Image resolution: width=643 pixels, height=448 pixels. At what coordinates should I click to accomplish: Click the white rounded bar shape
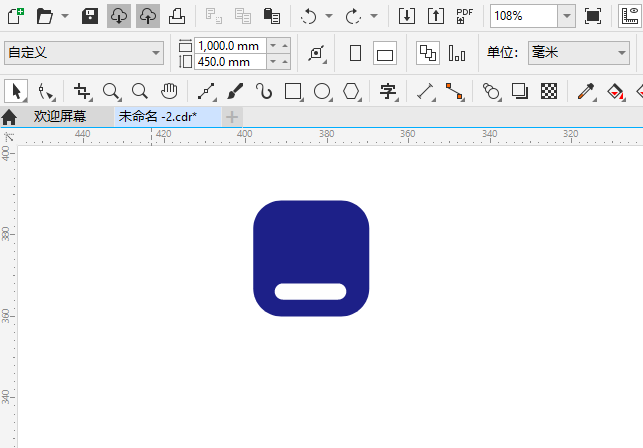click(310, 291)
